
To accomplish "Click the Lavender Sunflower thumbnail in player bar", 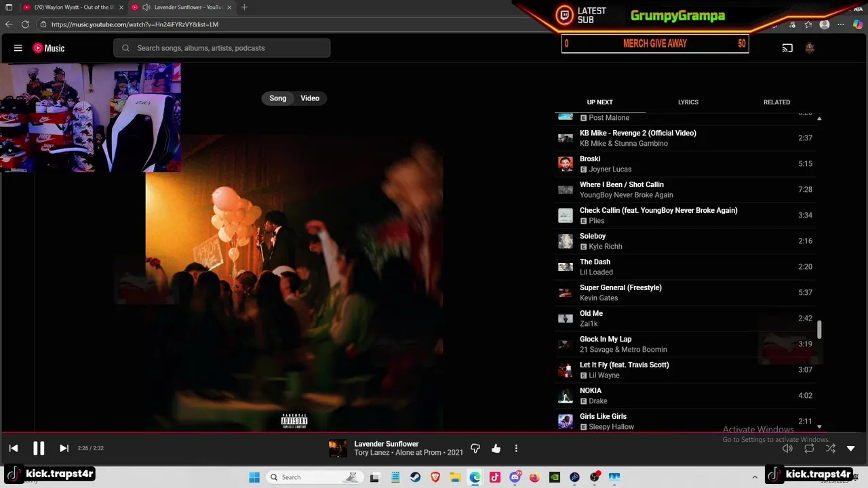I will coord(338,449).
